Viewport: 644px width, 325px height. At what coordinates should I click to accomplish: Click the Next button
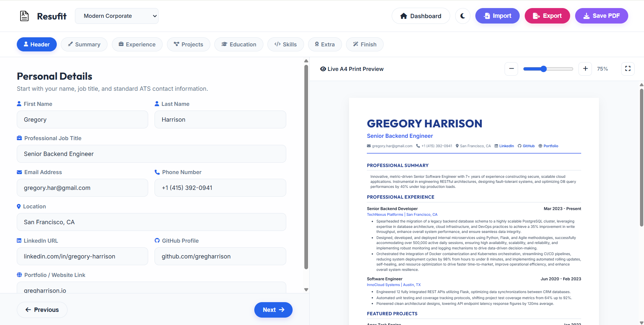click(x=273, y=310)
